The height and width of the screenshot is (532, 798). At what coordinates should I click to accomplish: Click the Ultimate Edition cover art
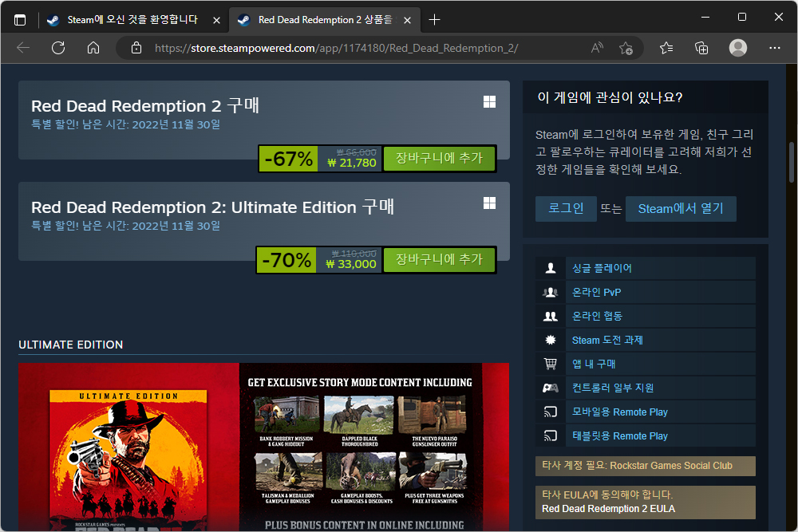128,460
